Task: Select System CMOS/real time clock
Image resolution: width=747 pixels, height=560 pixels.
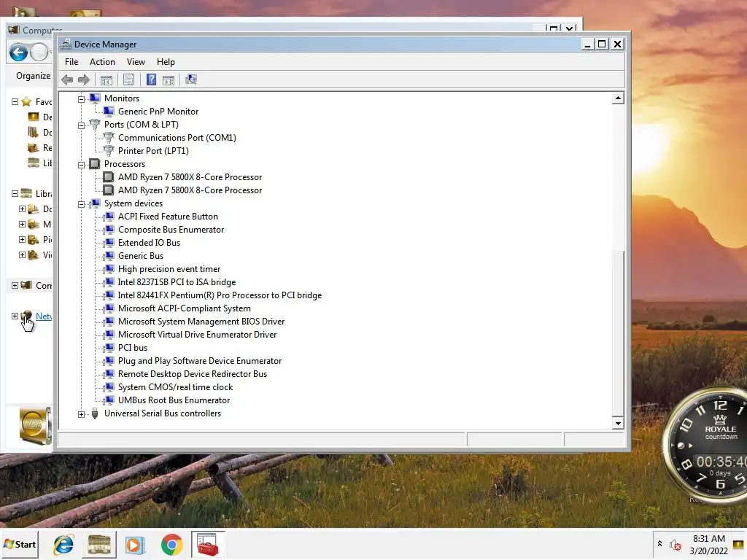Action: 175,387
